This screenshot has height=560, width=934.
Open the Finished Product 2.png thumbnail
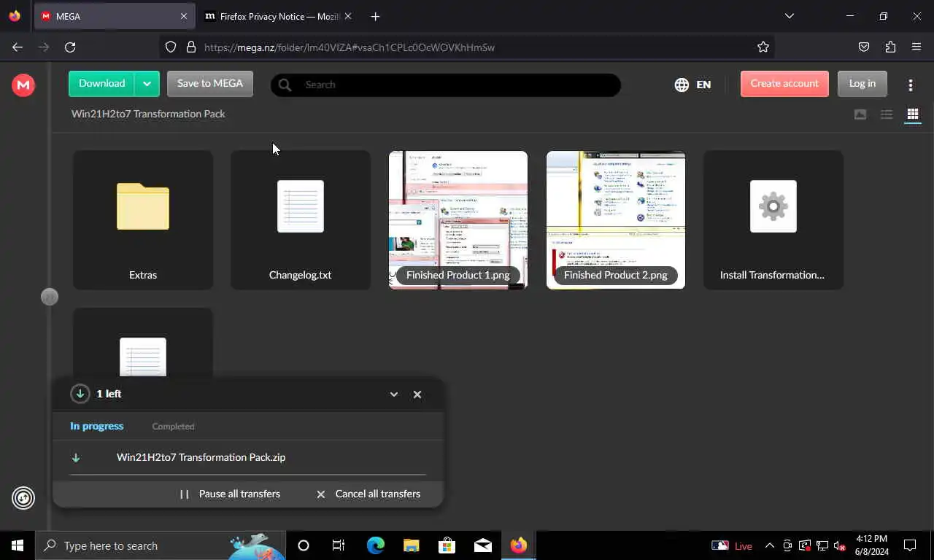616,220
